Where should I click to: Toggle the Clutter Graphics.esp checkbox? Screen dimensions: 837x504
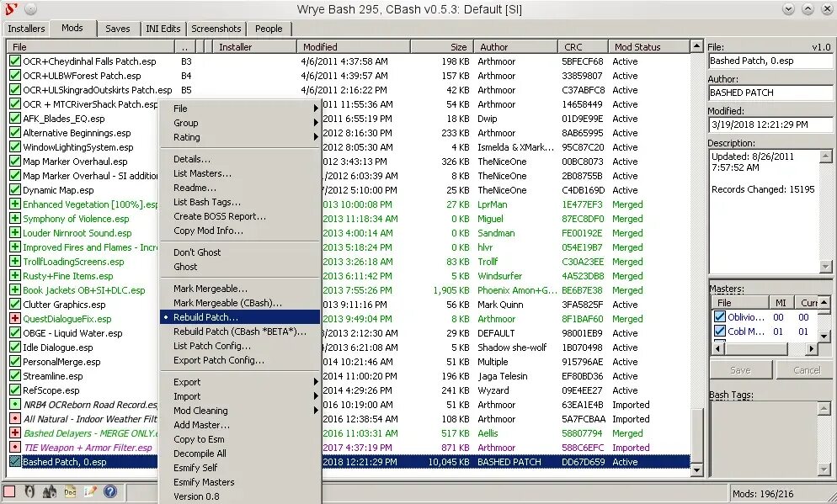tap(15, 305)
